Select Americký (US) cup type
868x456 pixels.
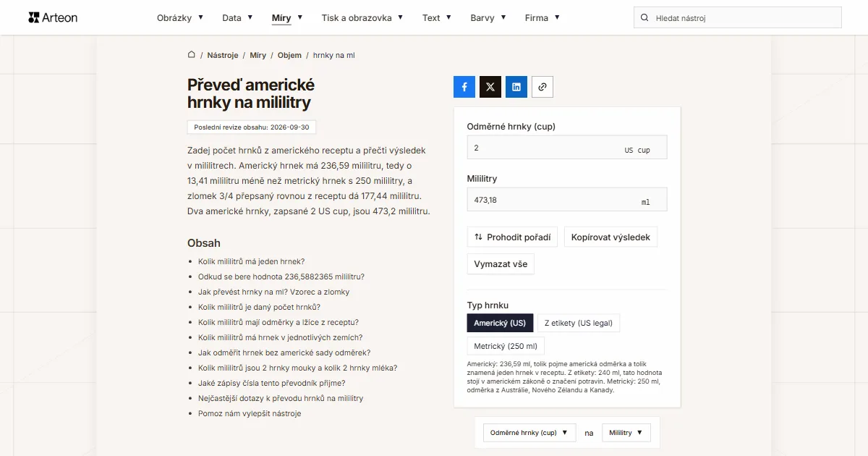501,324
